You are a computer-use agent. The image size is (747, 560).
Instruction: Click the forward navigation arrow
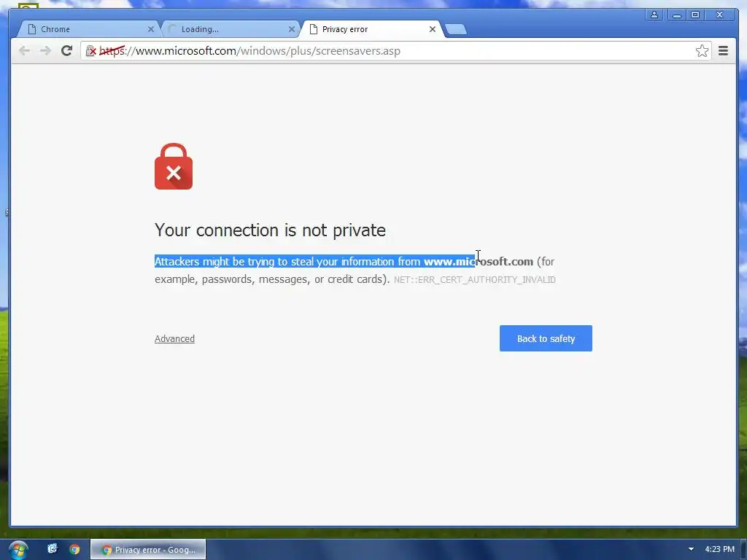tap(45, 51)
